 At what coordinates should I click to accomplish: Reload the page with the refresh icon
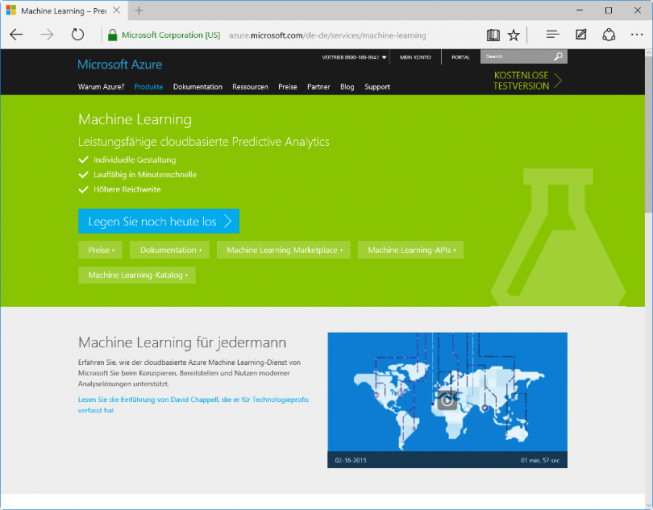77,35
